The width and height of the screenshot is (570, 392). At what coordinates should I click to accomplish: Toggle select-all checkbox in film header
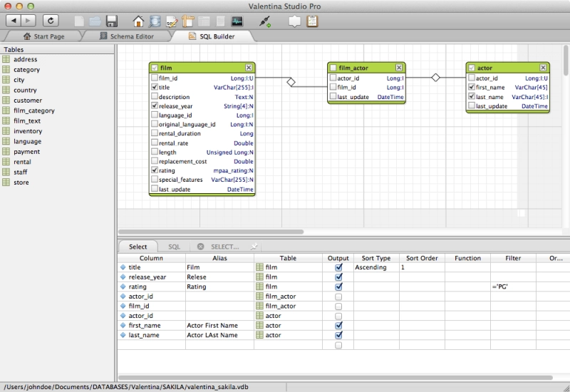[155, 68]
